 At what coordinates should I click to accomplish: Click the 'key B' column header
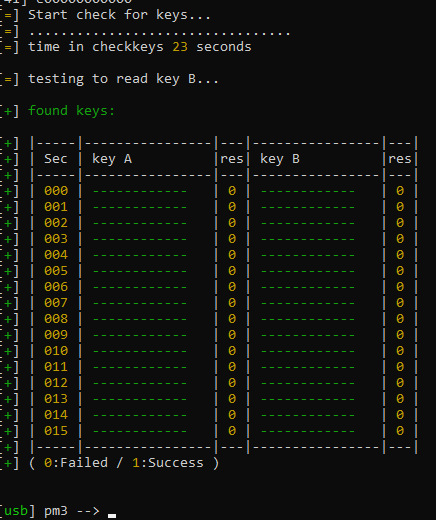(280, 159)
